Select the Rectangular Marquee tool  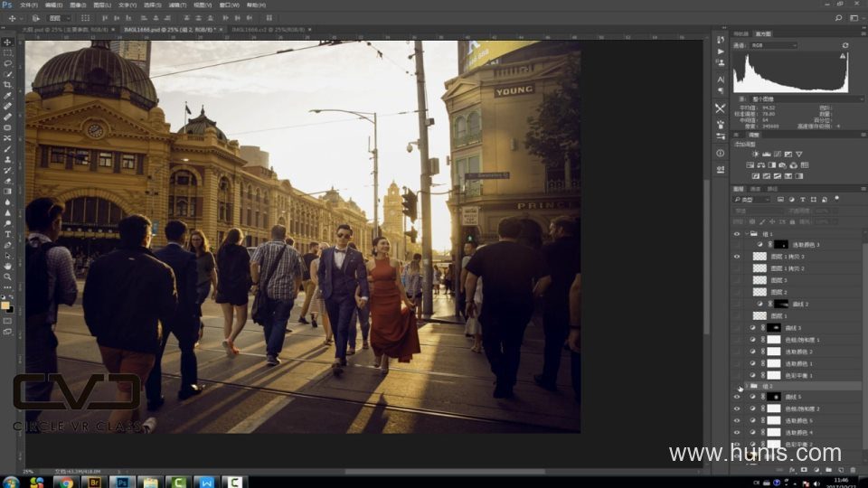7,53
